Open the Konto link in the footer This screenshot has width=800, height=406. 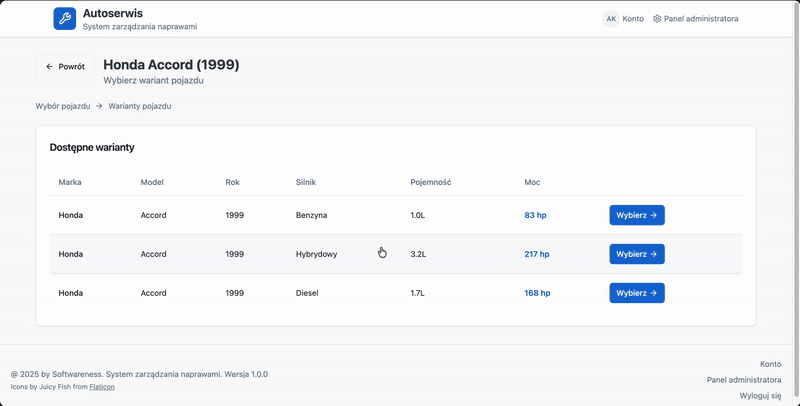tap(770, 364)
